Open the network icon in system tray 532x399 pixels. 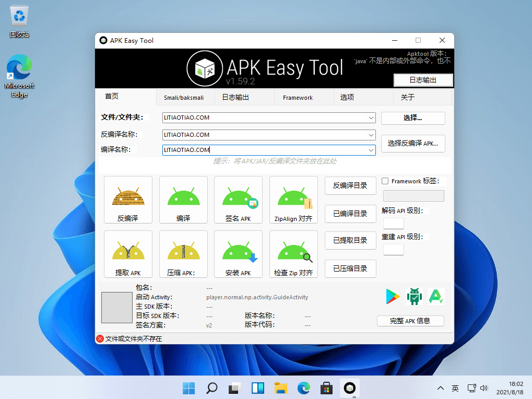(471, 388)
